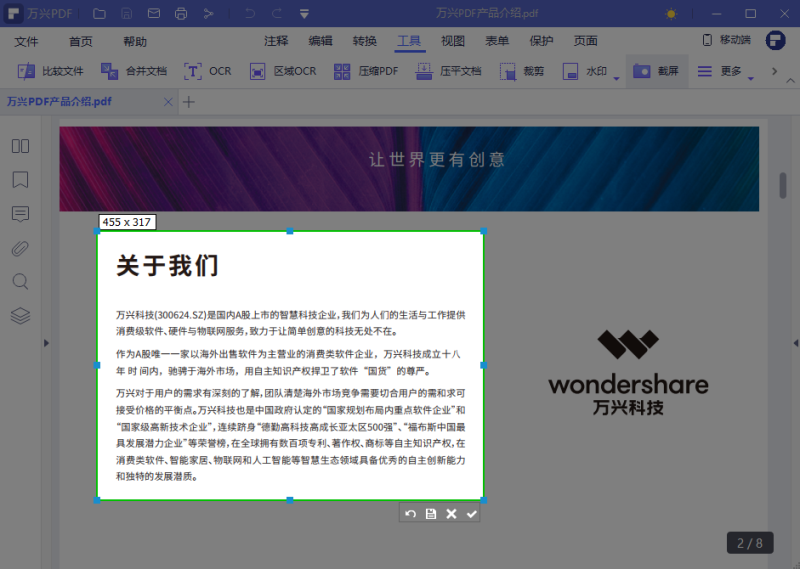Image resolution: width=800 pixels, height=569 pixels.
Task: Click the email envelope icon
Action: point(154,14)
